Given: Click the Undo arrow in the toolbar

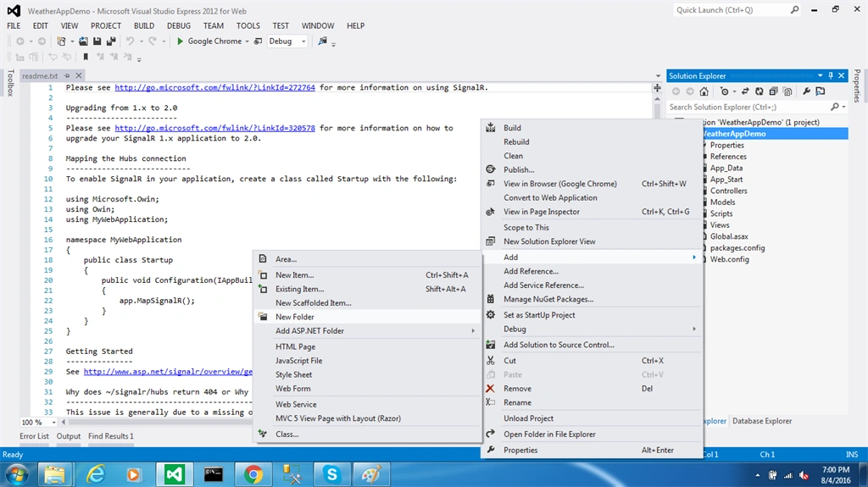Looking at the screenshot, I should pos(130,41).
